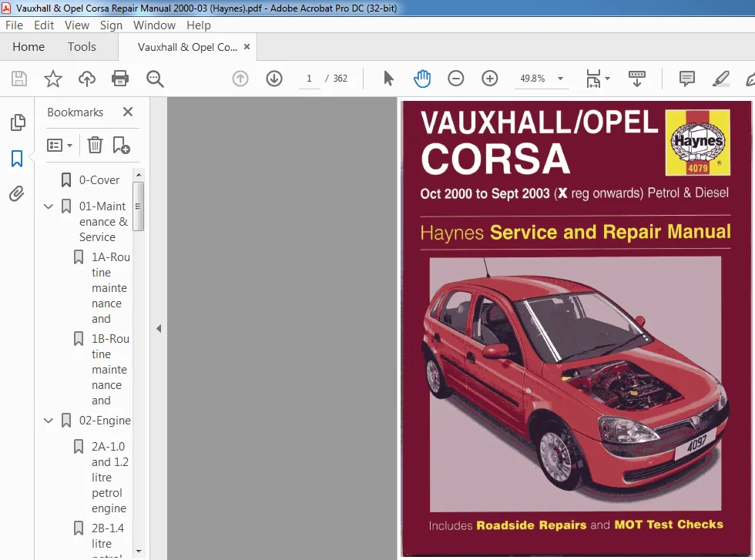Print the document with printer icon
Image resolution: width=755 pixels, height=560 pixels.
pyautogui.click(x=120, y=79)
